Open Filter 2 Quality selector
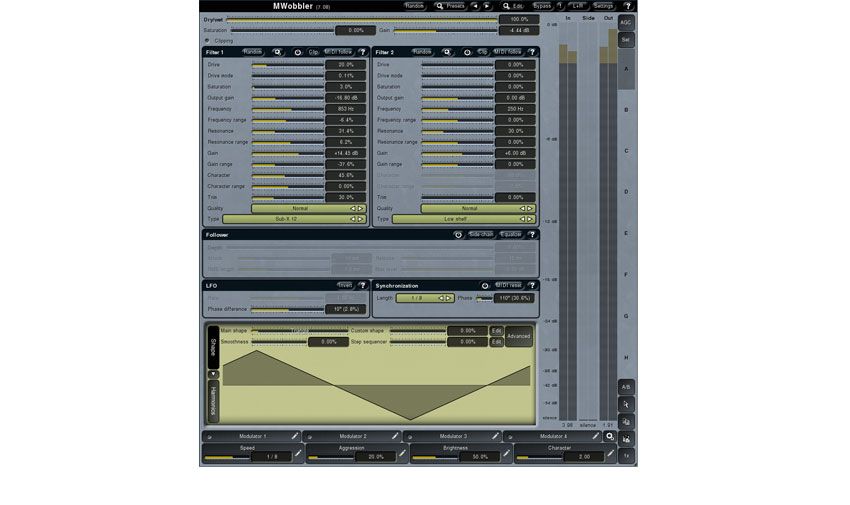Viewport: 850px width, 505px height. pyautogui.click(x=478, y=208)
